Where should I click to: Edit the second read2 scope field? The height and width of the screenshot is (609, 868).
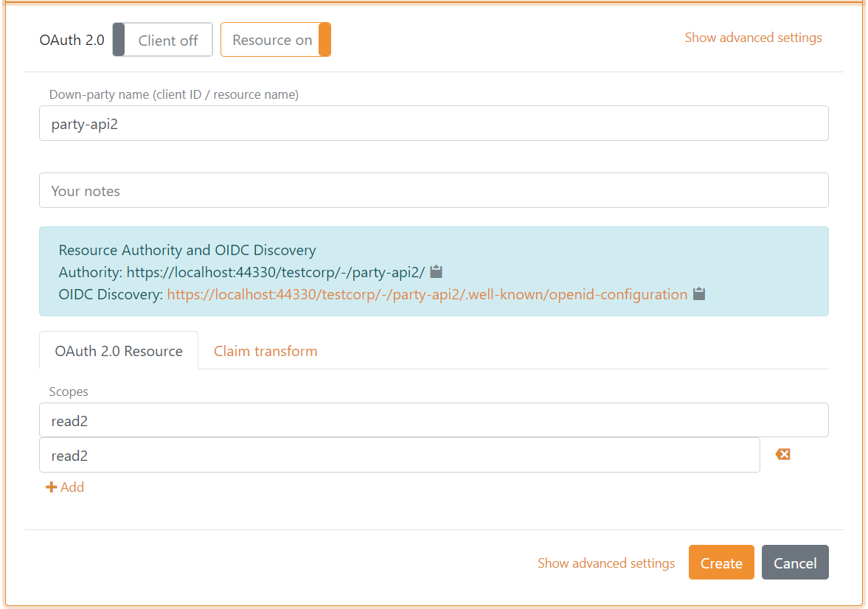click(399, 456)
